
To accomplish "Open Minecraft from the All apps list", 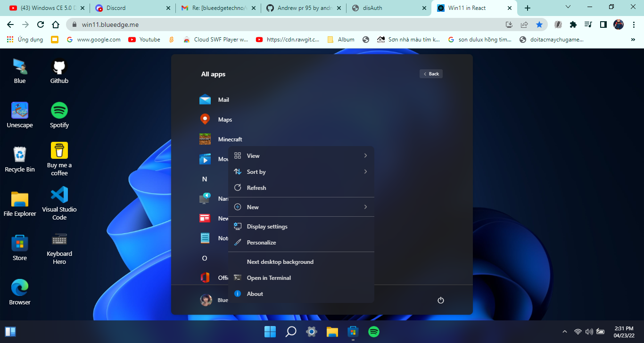I will (x=230, y=139).
